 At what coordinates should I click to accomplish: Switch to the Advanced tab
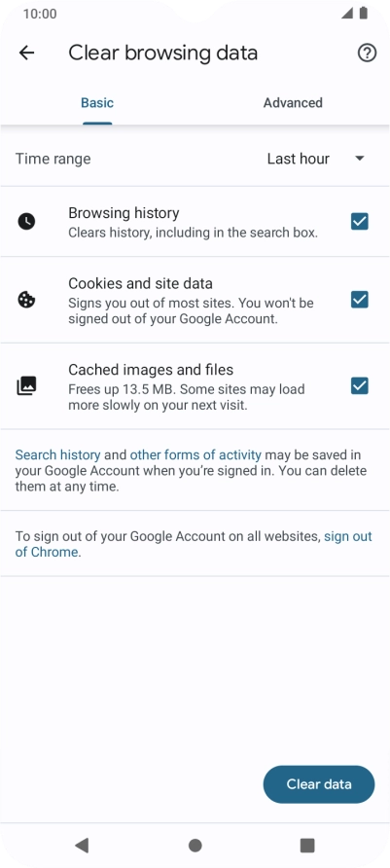293,103
